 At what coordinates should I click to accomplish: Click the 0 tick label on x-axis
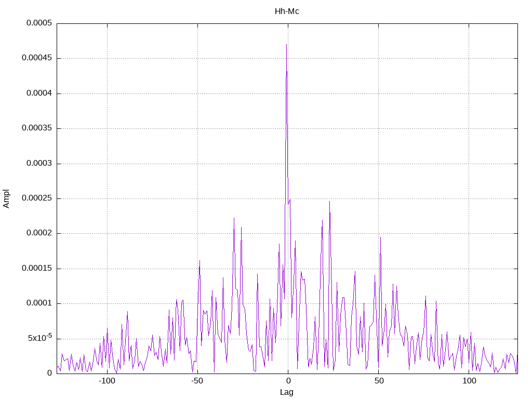coord(288,381)
